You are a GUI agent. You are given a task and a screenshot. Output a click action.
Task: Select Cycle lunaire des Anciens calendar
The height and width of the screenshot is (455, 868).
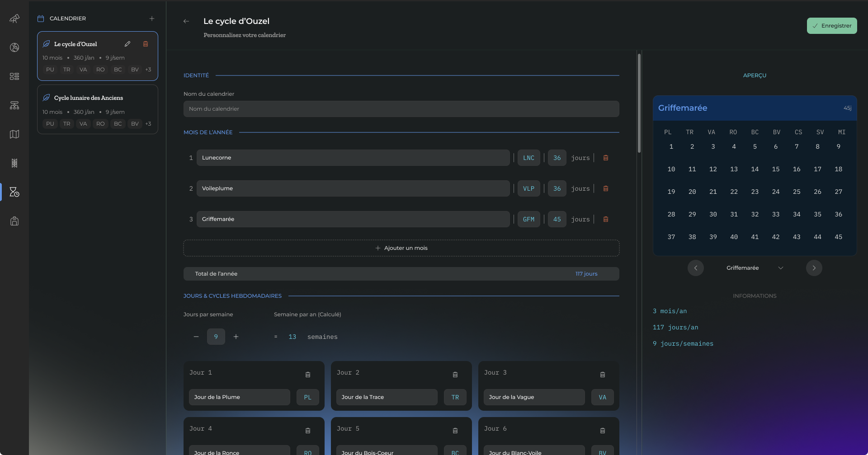coord(98,109)
